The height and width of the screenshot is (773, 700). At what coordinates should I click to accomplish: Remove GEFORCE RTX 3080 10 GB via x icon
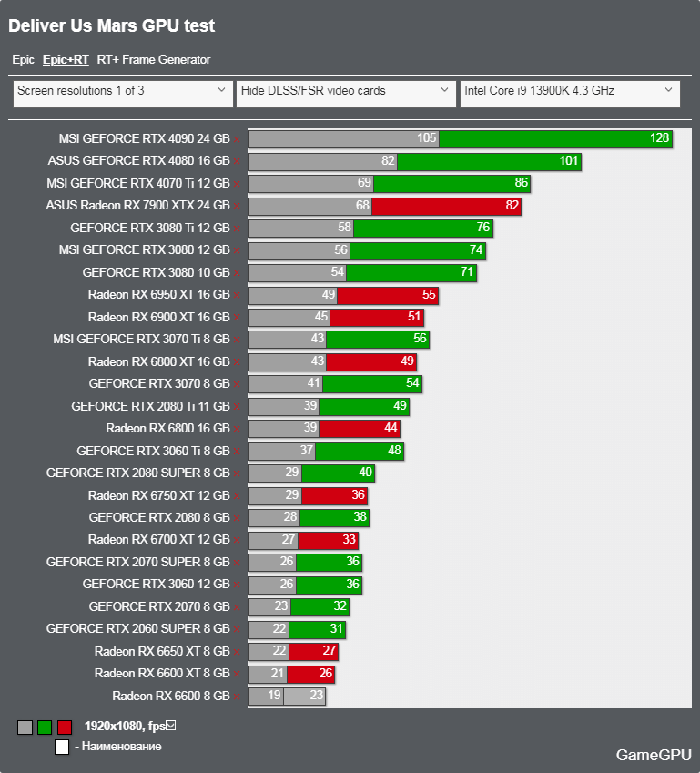[237, 273]
